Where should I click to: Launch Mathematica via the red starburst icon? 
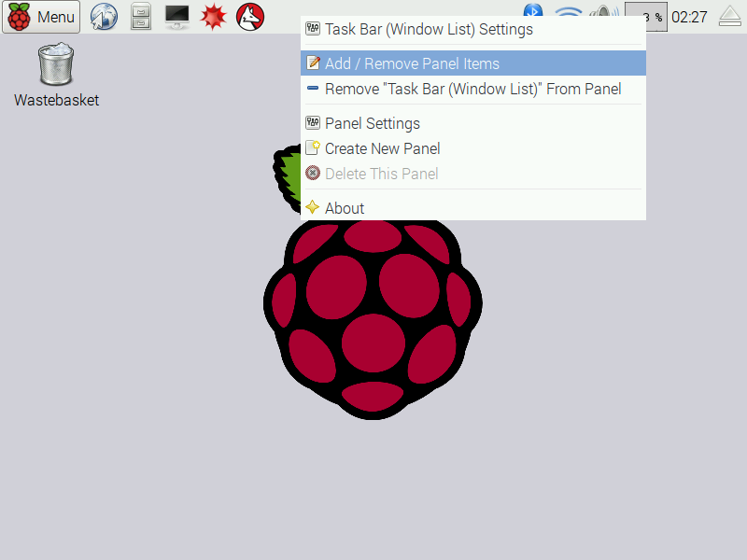coord(213,16)
